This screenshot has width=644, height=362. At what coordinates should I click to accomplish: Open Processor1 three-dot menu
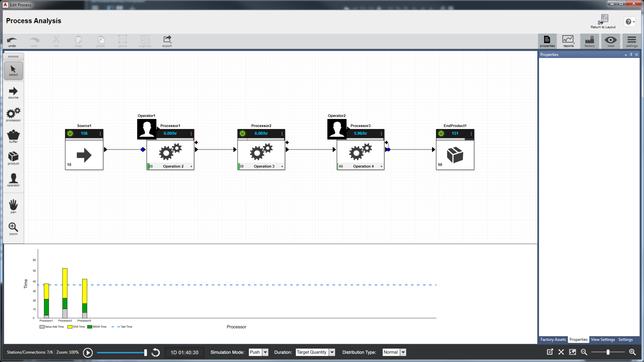click(x=191, y=134)
